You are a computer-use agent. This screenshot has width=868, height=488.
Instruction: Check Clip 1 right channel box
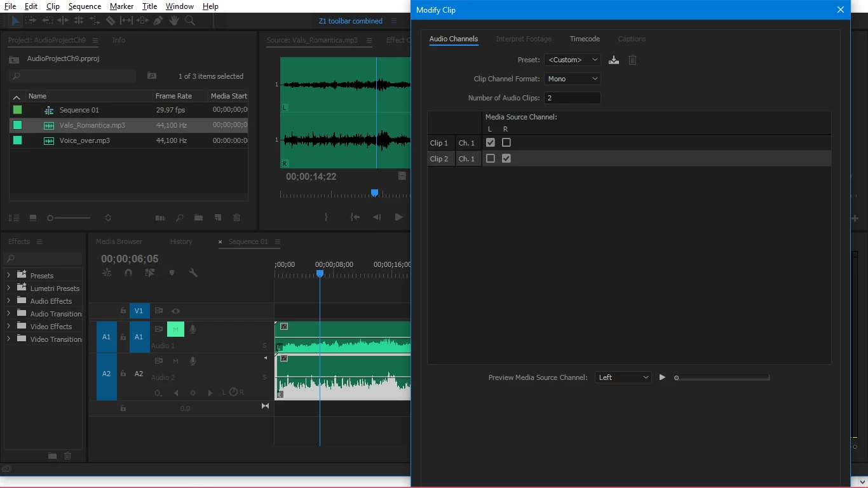[506, 142]
